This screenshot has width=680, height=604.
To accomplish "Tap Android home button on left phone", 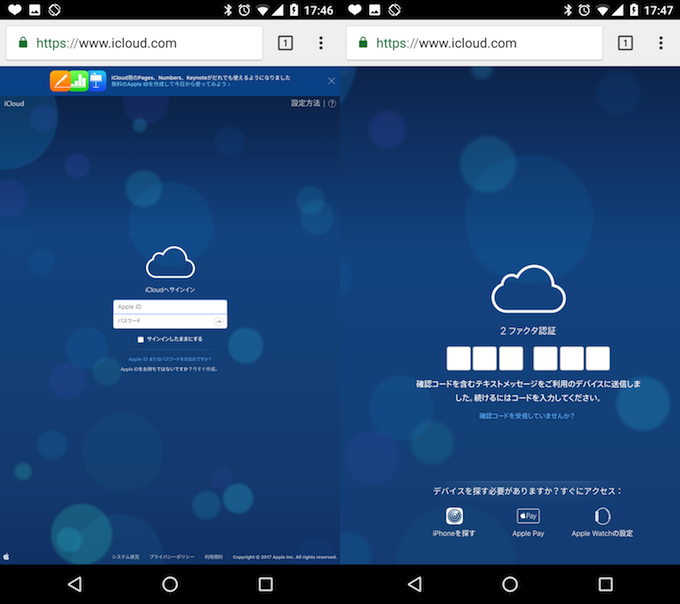I will tap(170, 584).
